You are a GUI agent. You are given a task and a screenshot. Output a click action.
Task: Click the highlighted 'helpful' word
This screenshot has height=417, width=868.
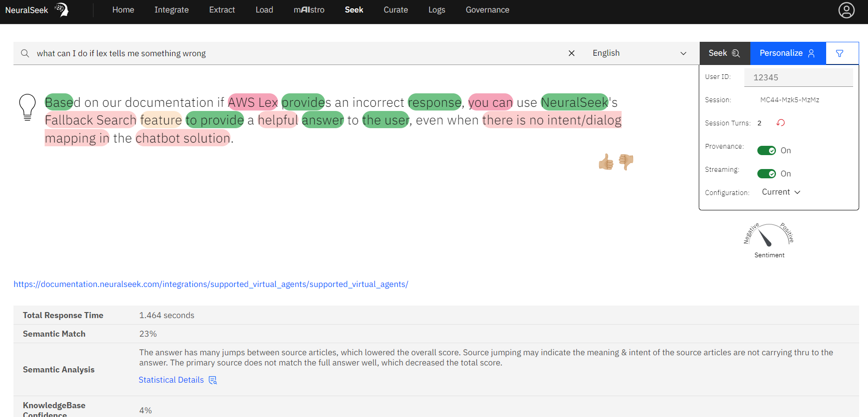[278, 120]
